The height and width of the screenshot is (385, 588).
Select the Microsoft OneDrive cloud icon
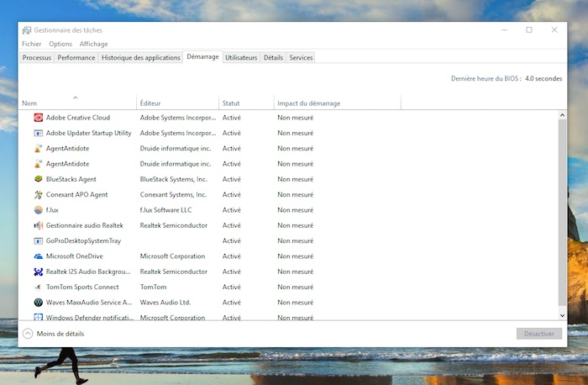(x=39, y=256)
